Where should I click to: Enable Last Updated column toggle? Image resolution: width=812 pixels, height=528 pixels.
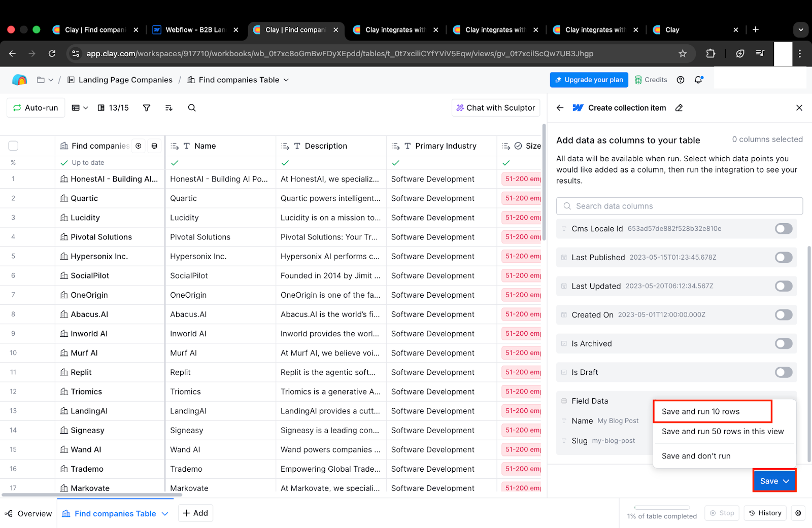tap(784, 286)
